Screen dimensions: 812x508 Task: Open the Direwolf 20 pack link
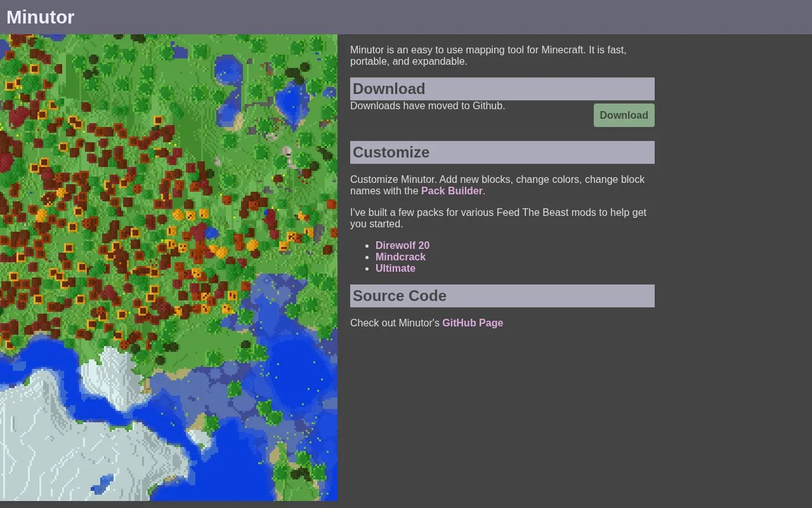click(x=402, y=245)
